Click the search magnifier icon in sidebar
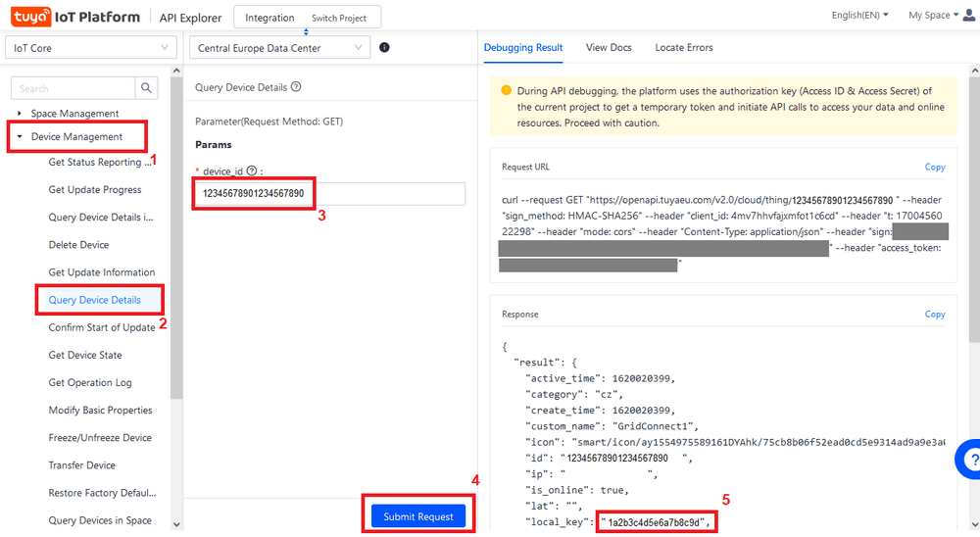Screen dimensions: 980x537 (146, 88)
